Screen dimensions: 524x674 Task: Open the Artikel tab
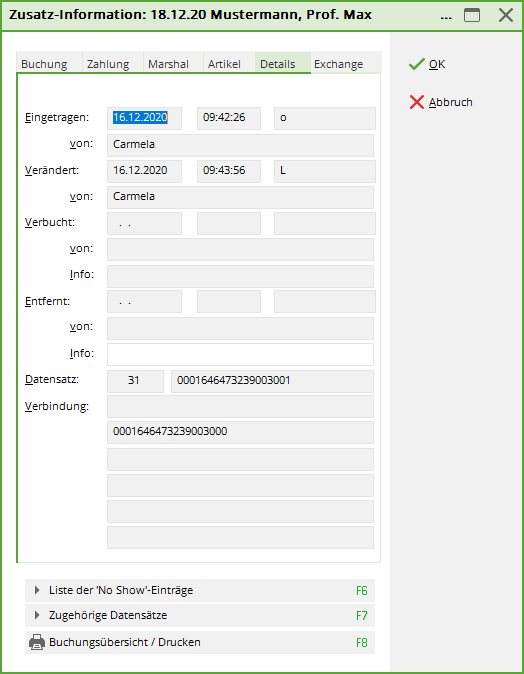pyautogui.click(x=224, y=64)
